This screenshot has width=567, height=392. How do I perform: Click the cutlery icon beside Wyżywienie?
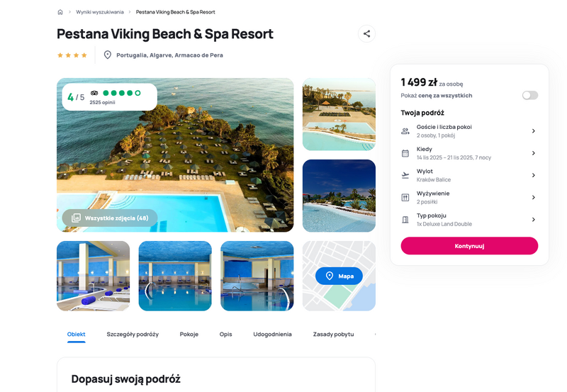coord(405,198)
